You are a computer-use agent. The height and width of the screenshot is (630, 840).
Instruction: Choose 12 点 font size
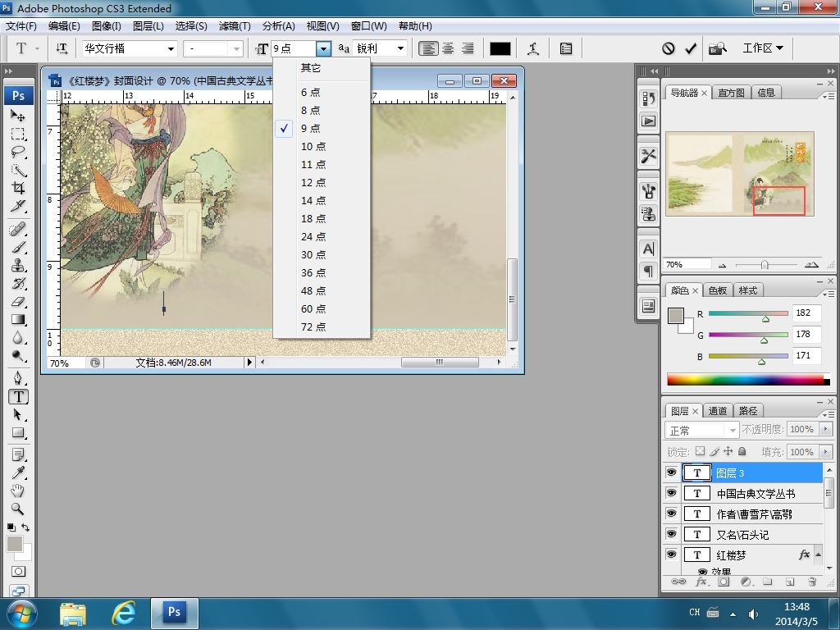click(322, 182)
